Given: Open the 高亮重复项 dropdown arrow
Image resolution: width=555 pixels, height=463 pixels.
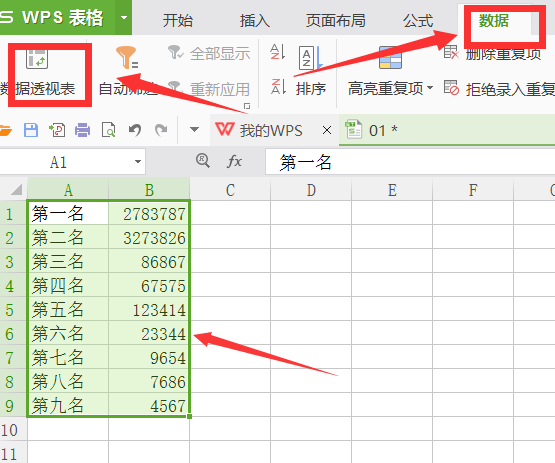Looking at the screenshot, I should [430, 87].
